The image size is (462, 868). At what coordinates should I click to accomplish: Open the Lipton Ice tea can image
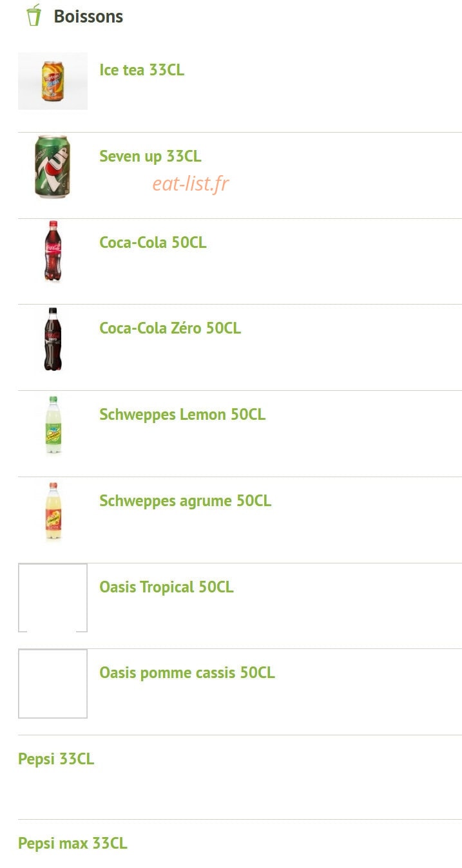(53, 81)
